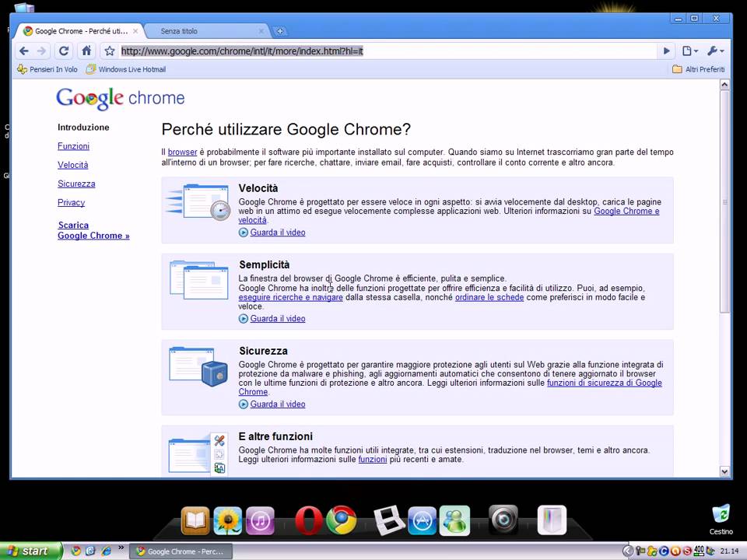The width and height of the screenshot is (747, 560).
Task: Select 'Introduzione' in the sidebar
Action: (83, 127)
